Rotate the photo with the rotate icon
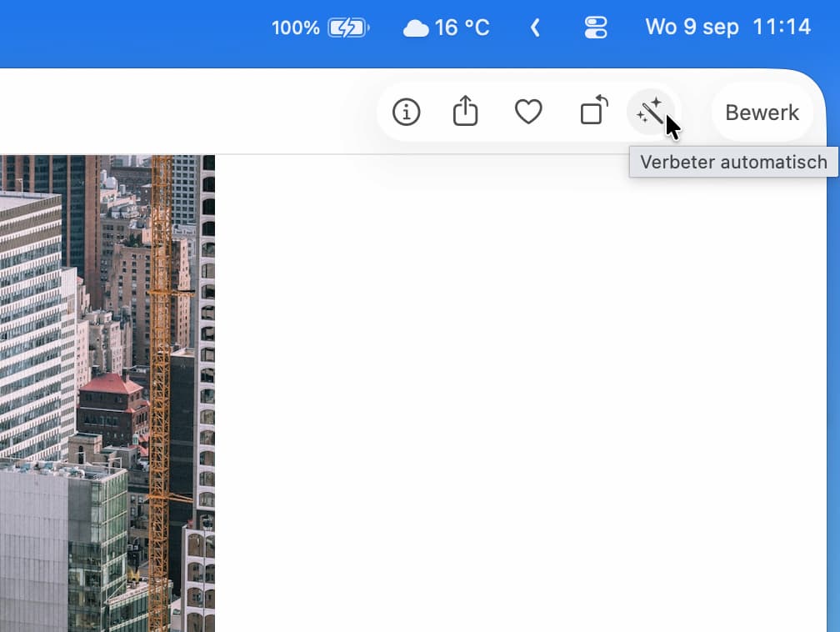Viewport: 840px width, 632px height. pos(593,110)
